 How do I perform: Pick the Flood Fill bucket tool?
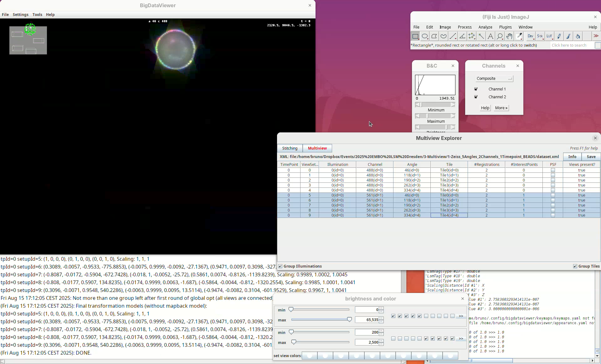(x=578, y=36)
